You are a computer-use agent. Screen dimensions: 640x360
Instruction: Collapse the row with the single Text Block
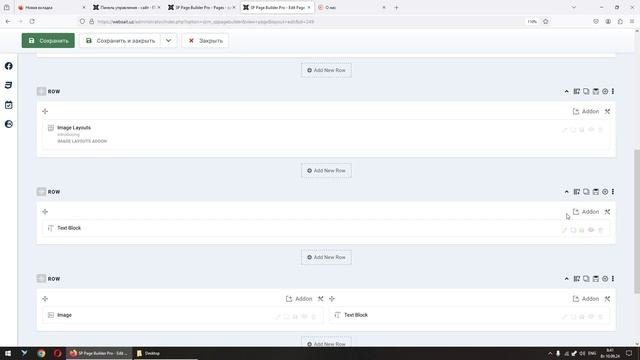point(567,192)
